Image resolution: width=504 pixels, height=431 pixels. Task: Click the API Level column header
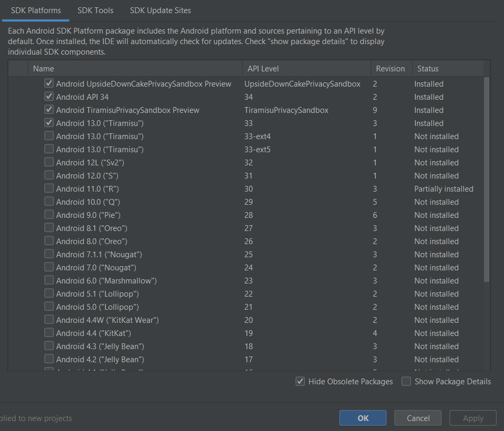[307, 69]
